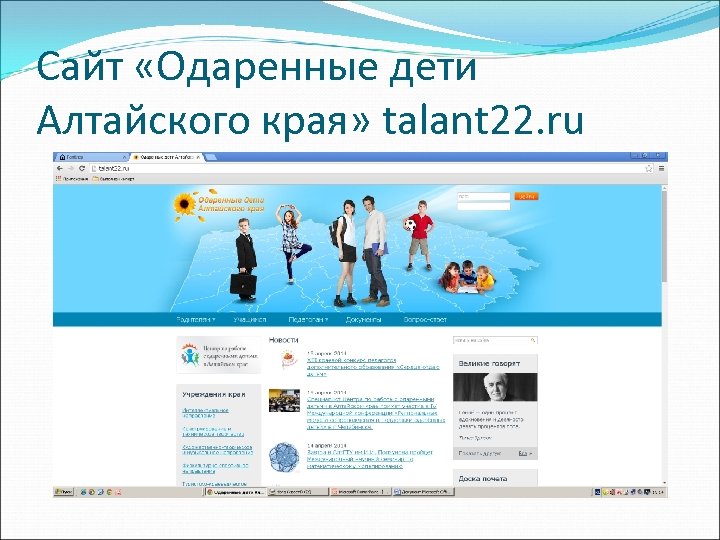This screenshot has height=540, width=720.
Task: Click the browser Back arrow
Action: (x=60, y=169)
